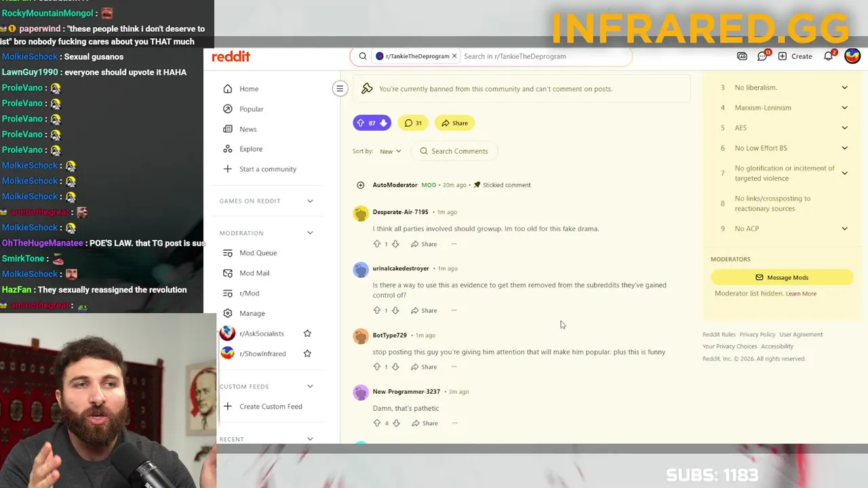
Task: Open the notifications bell
Action: 828,56
